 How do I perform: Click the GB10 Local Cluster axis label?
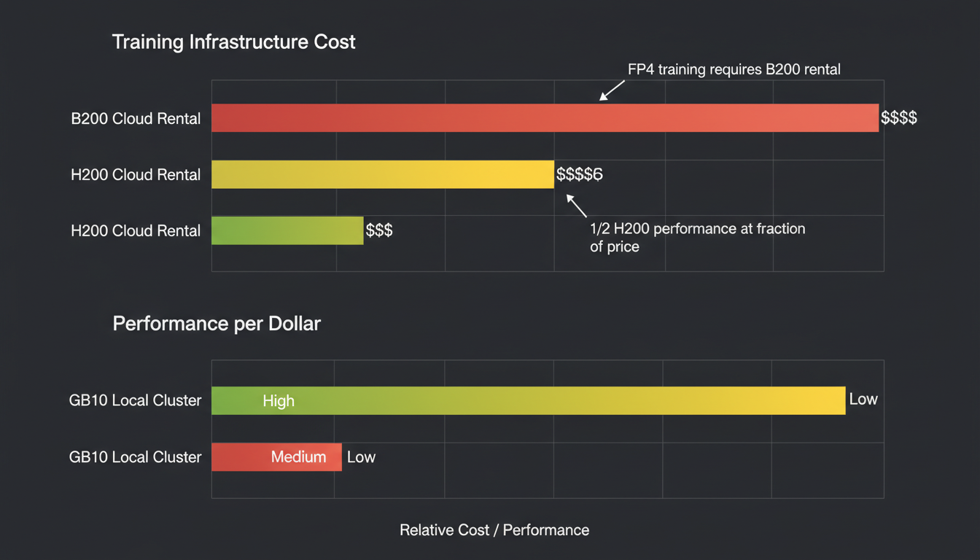(x=135, y=400)
